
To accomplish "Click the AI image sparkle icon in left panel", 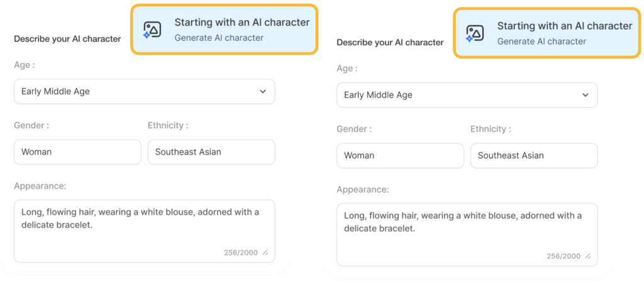I will pyautogui.click(x=152, y=30).
